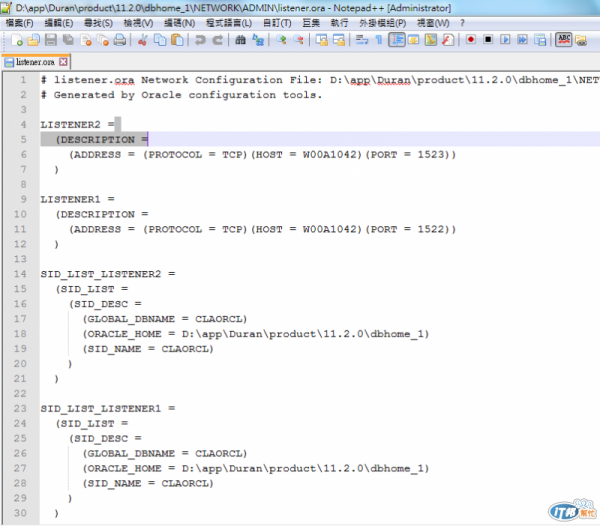Toggle the indent guide button

coord(397,40)
